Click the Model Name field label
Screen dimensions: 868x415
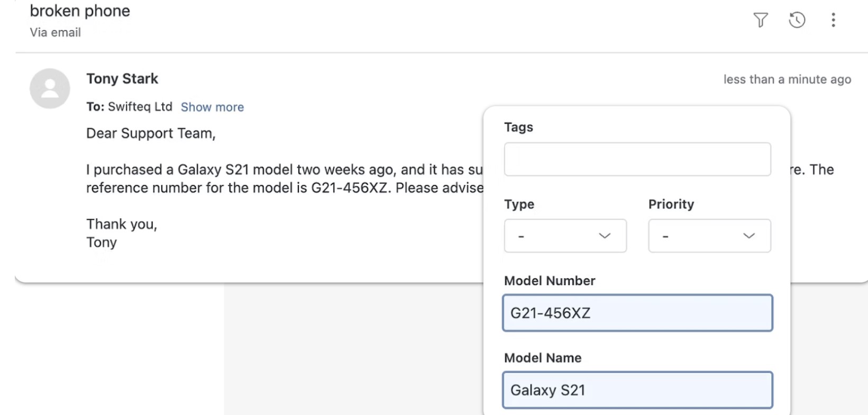click(x=542, y=358)
